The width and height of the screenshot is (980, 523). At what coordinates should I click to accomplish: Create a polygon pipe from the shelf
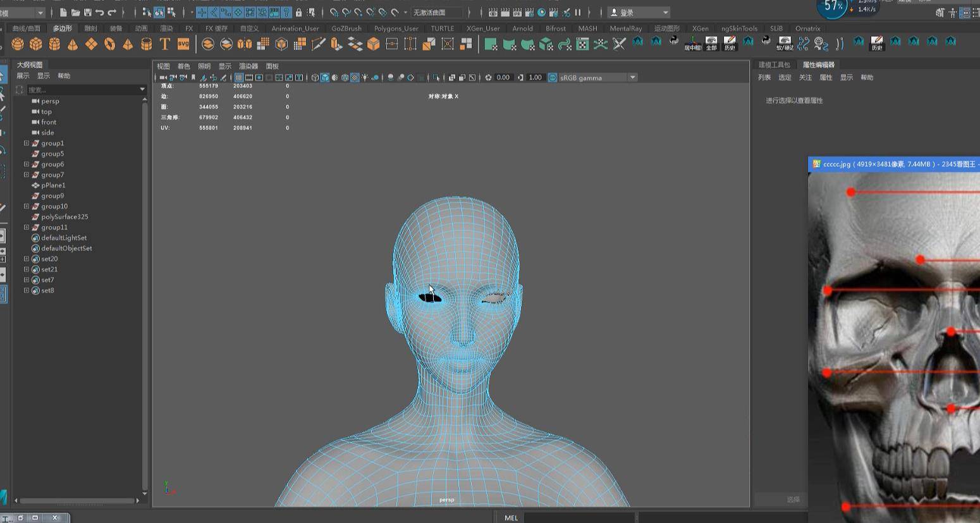pyautogui.click(x=146, y=44)
